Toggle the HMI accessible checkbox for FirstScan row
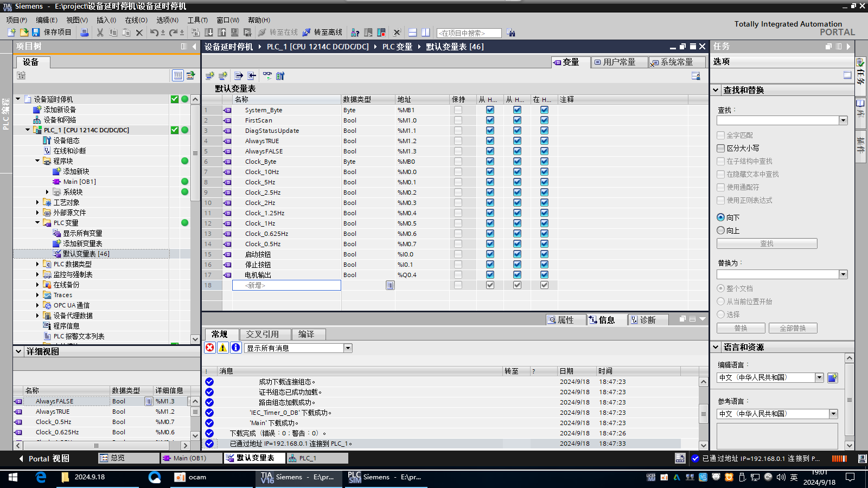This screenshot has width=868, height=488. [x=490, y=120]
